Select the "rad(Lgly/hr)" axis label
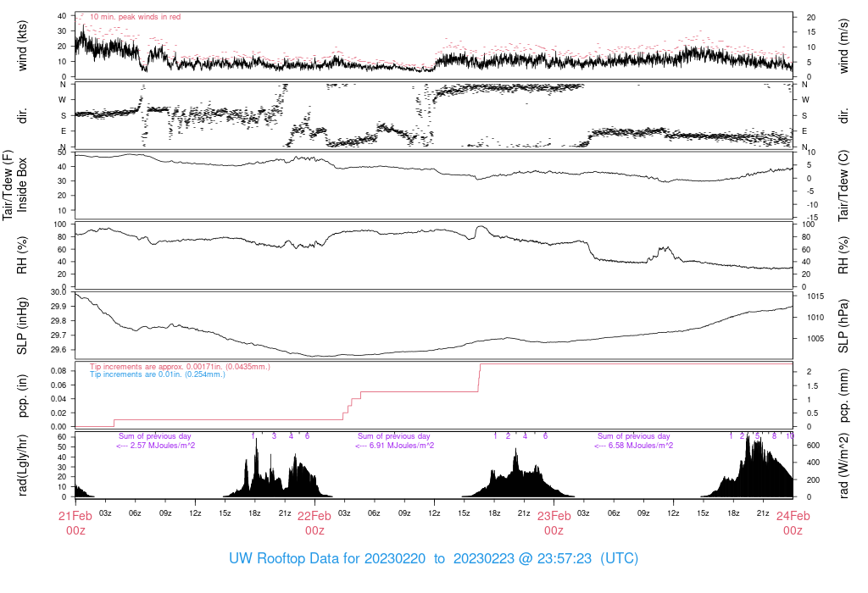Viewport: 868px width, 593px height. (x=22, y=465)
